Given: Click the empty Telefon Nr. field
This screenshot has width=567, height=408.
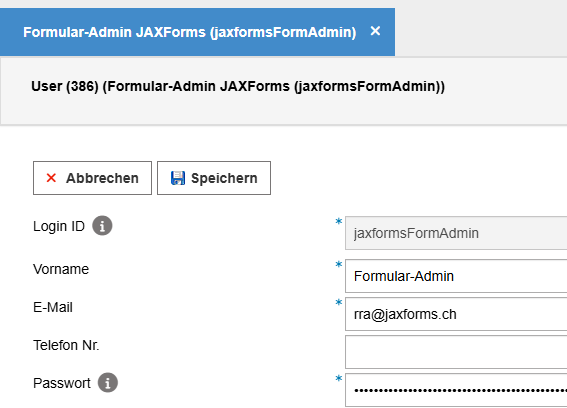Looking at the screenshot, I should coord(456,352).
